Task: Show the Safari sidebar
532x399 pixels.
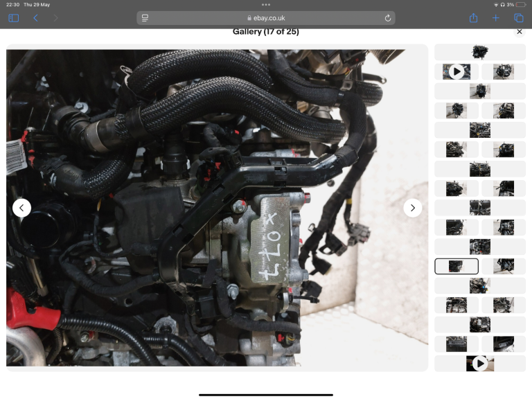Action: (x=13, y=18)
